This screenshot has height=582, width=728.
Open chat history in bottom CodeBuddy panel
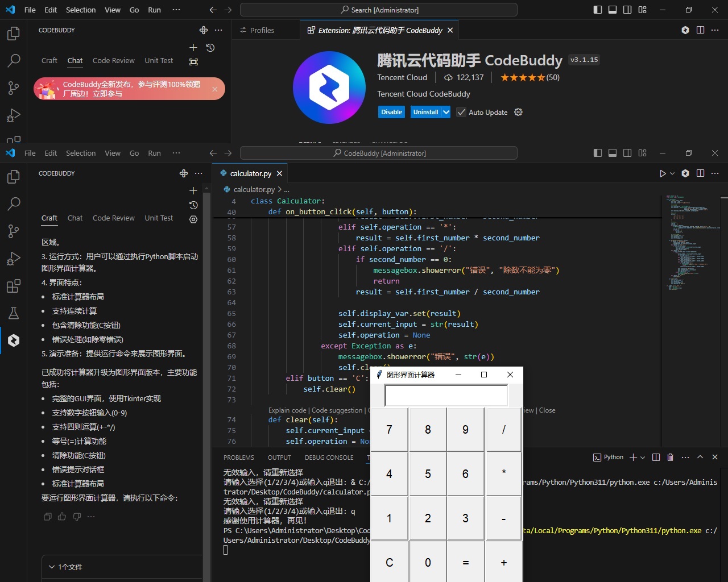click(x=193, y=205)
